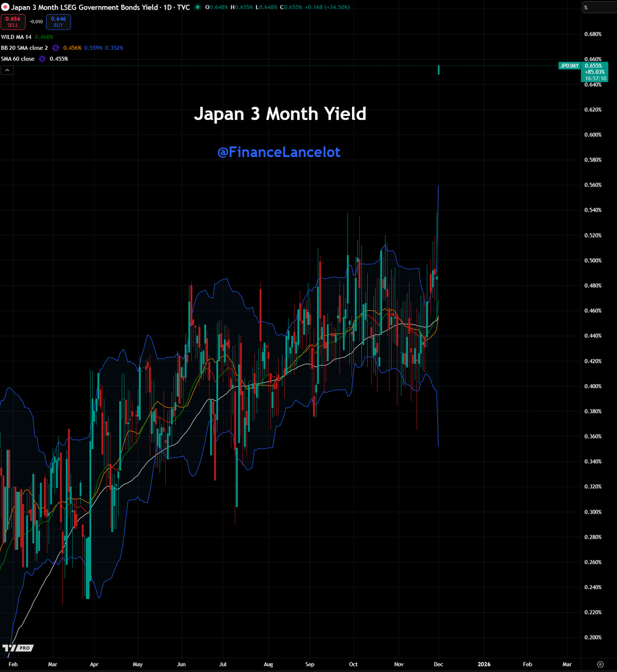Click the latest green candle near 0.655%
The image size is (617, 672).
439,70
